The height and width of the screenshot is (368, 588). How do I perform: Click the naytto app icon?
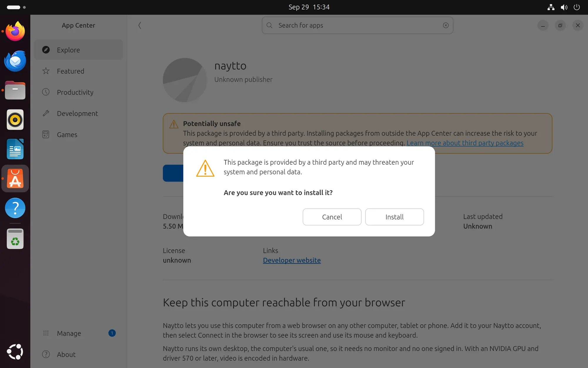click(x=185, y=80)
